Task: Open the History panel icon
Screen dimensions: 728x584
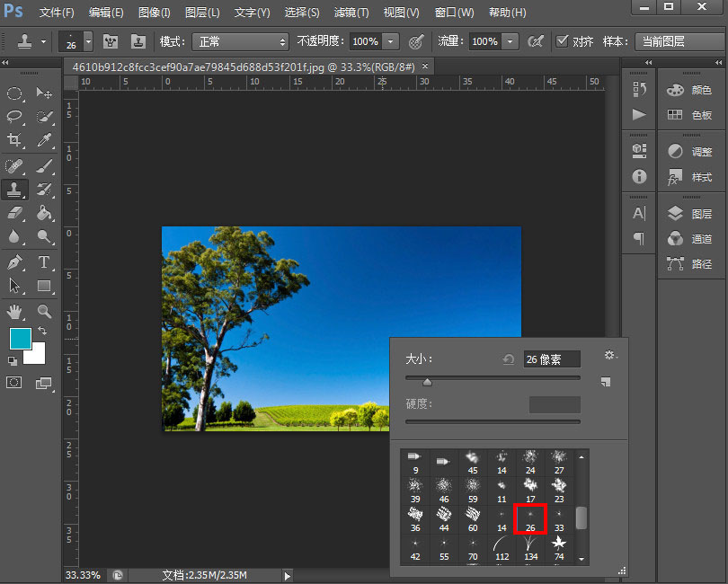Action: (x=639, y=89)
